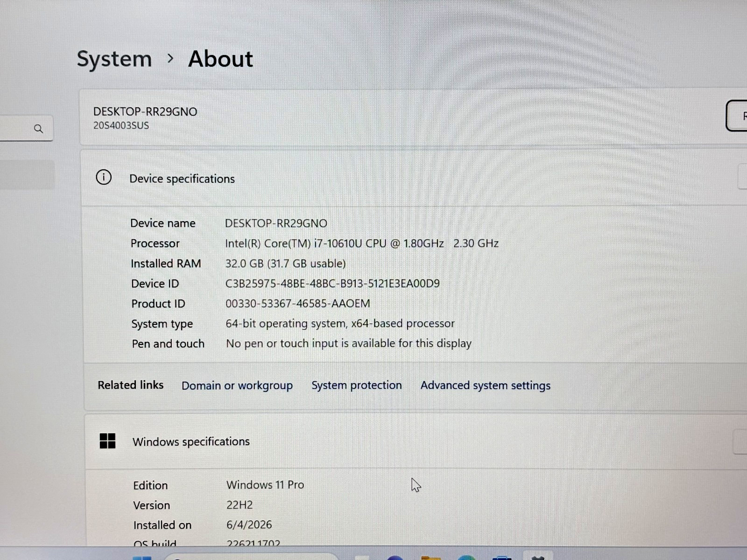
Task: Select Installed RAM value 32.0 GB
Action: pos(286,263)
